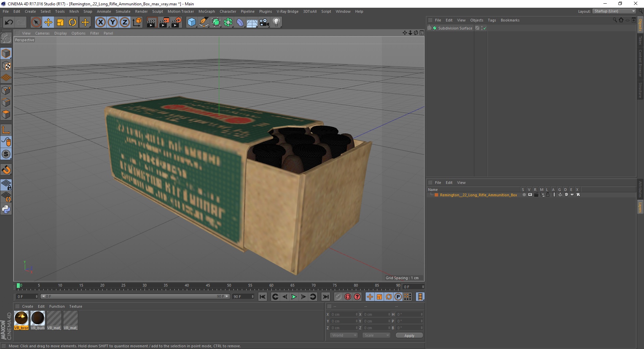Enable Axis mode in sidebar

[6, 130]
